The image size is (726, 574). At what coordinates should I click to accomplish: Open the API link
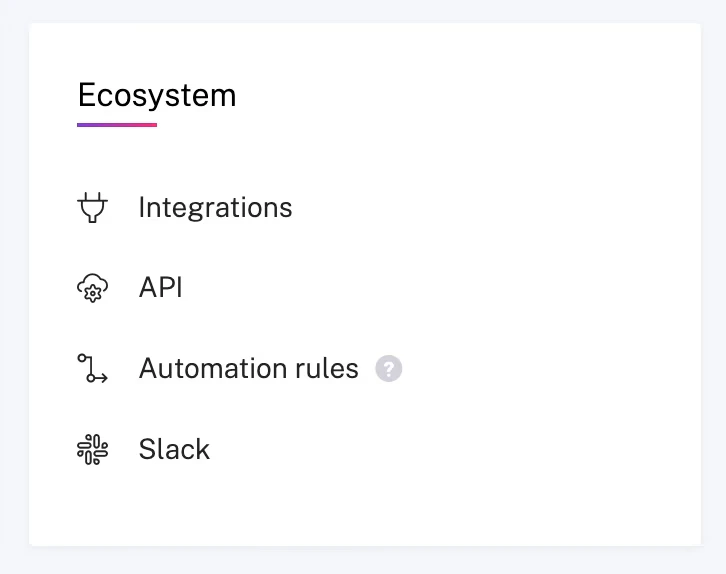tap(160, 289)
